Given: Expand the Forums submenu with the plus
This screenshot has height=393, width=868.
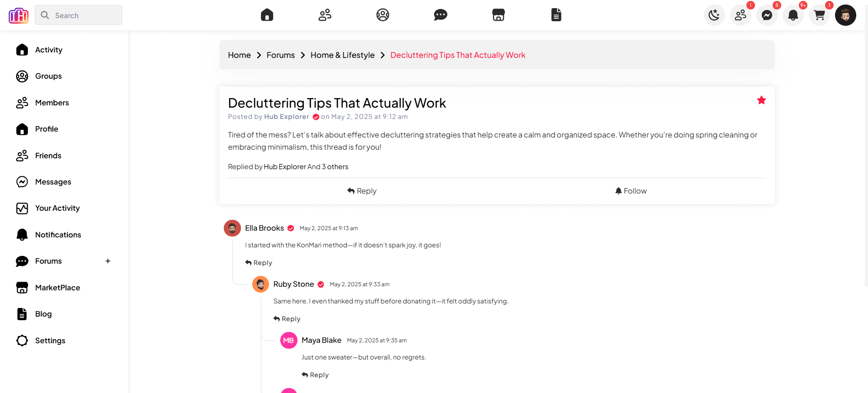Looking at the screenshot, I should coord(108,261).
